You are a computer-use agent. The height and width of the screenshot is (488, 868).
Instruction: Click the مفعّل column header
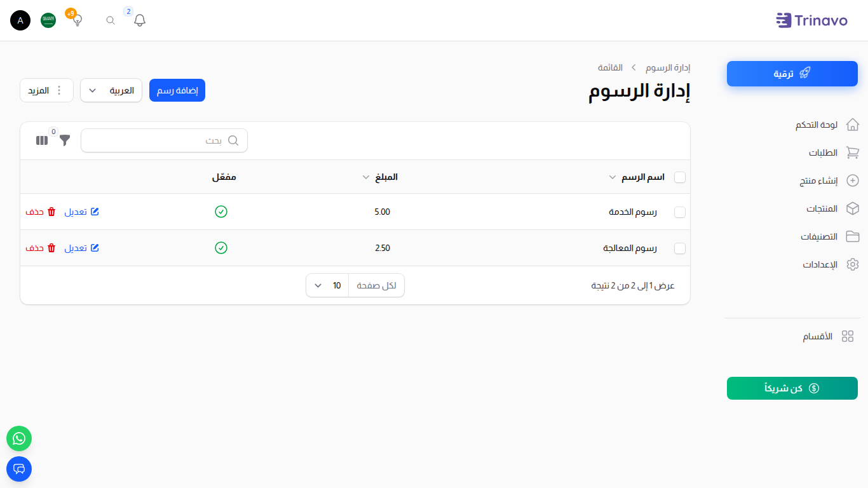(x=224, y=177)
